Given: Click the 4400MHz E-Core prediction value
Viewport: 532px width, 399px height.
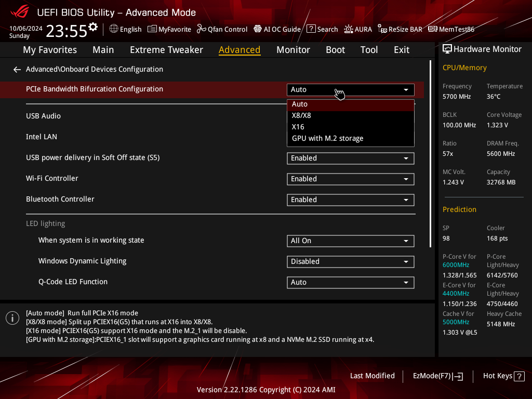Looking at the screenshot, I should click(456, 294).
